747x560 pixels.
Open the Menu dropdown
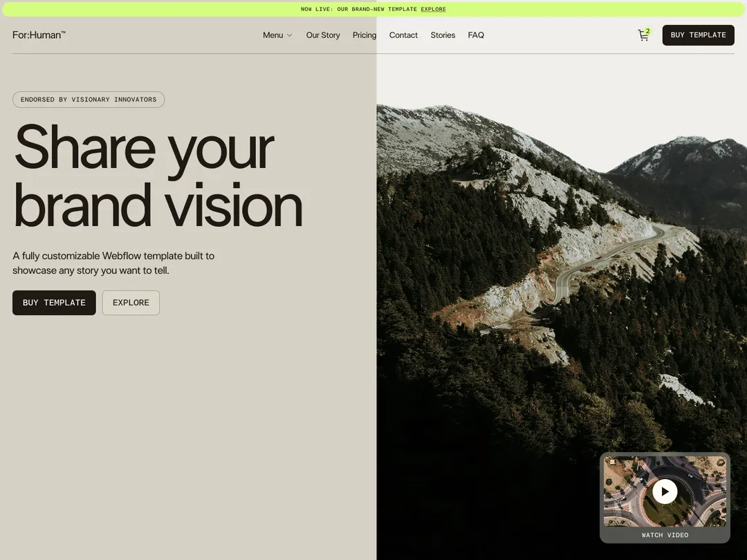coord(273,35)
